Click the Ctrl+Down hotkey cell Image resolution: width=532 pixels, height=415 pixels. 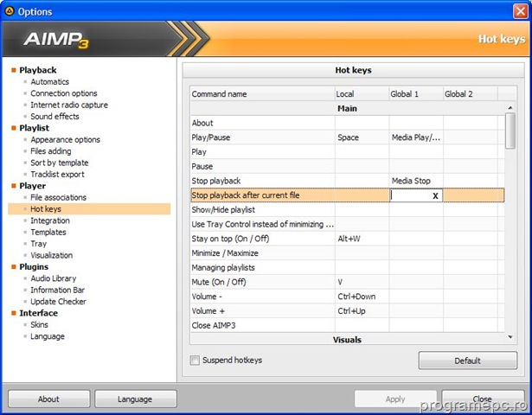pos(362,297)
